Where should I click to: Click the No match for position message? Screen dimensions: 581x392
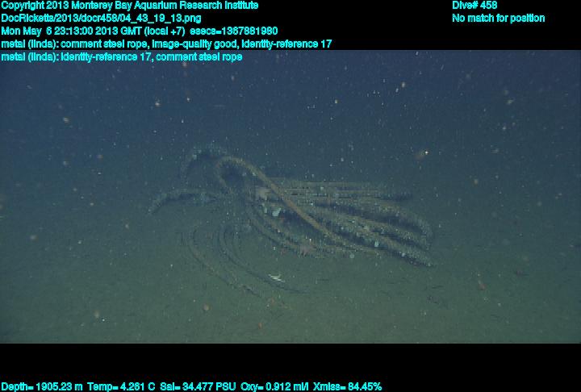pos(498,18)
